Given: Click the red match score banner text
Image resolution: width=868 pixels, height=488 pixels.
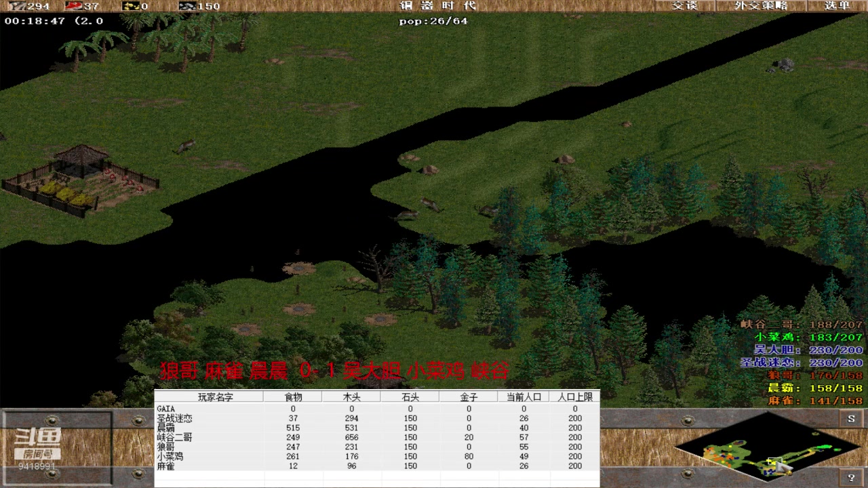Looking at the screenshot, I should 334,371.
